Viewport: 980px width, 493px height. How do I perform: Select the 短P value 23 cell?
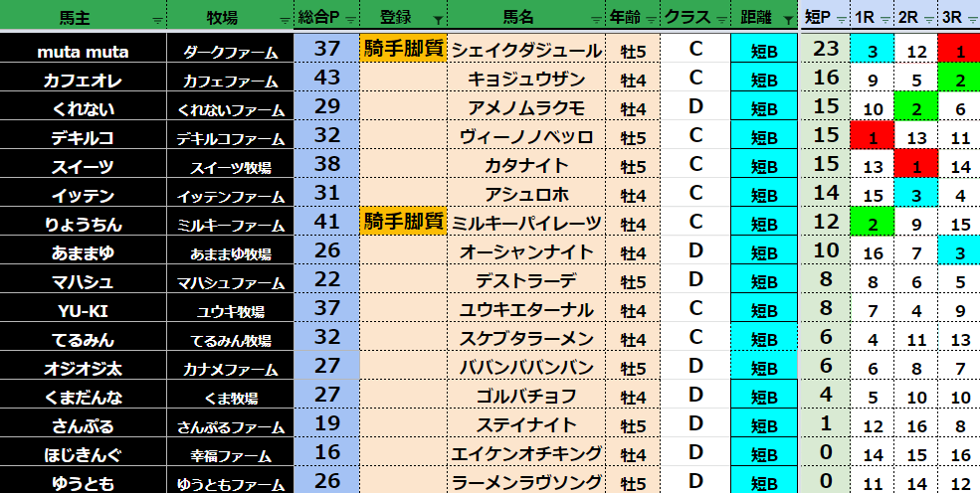tap(825, 50)
